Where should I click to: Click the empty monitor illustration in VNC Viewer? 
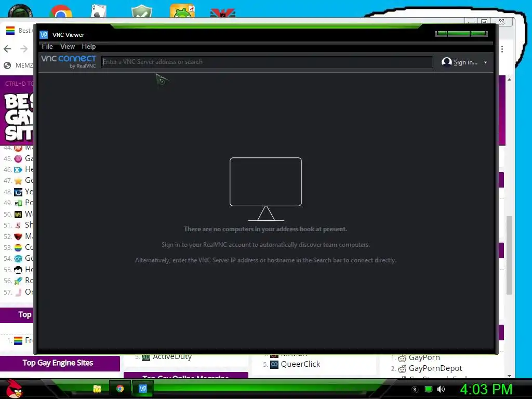pyautogui.click(x=265, y=189)
